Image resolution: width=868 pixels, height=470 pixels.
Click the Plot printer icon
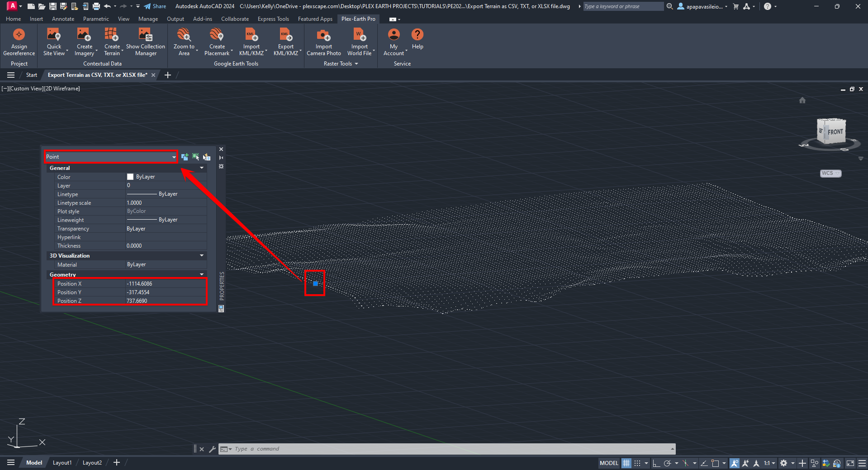(96, 6)
